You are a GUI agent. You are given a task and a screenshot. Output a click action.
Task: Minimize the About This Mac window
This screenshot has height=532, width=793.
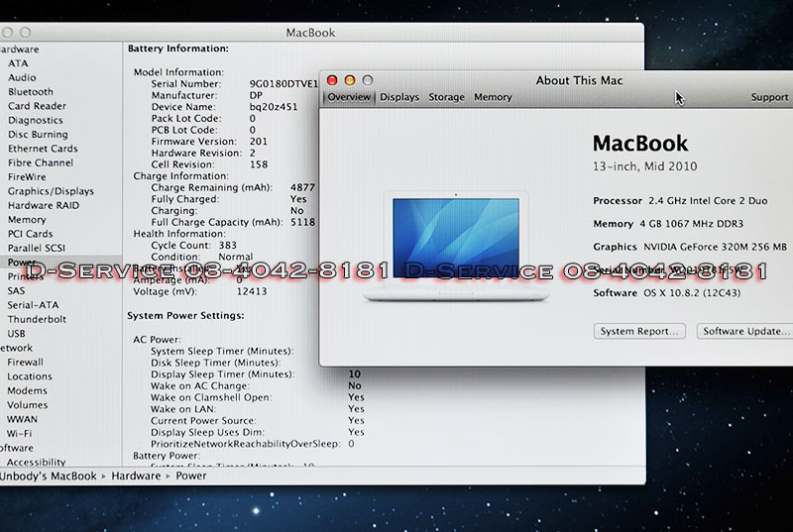pos(350,80)
